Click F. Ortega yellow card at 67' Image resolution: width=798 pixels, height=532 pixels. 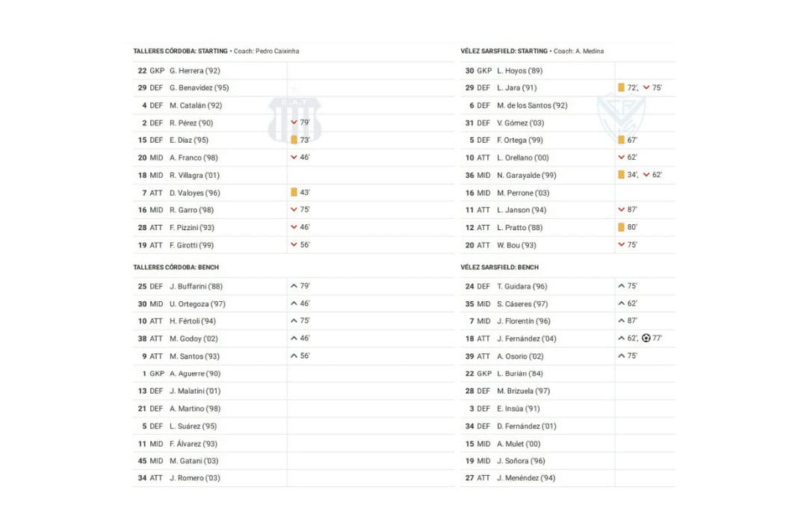coord(622,140)
